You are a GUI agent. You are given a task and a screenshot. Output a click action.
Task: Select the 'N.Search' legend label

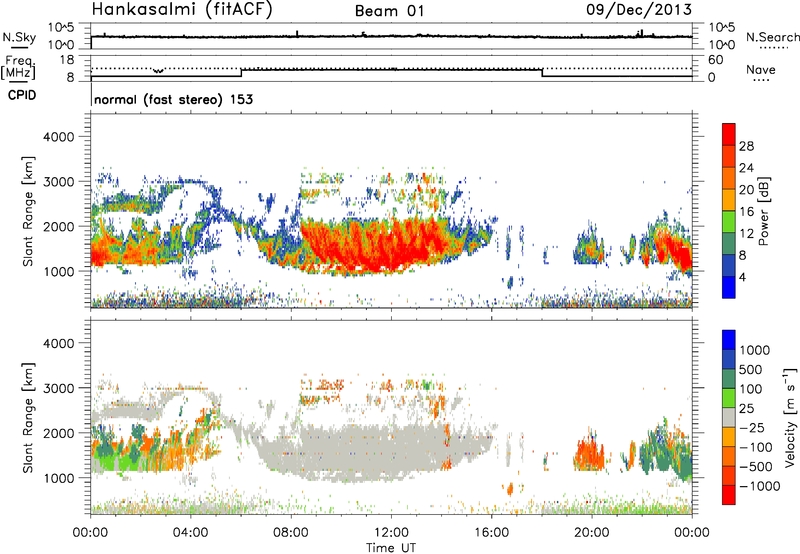click(773, 37)
